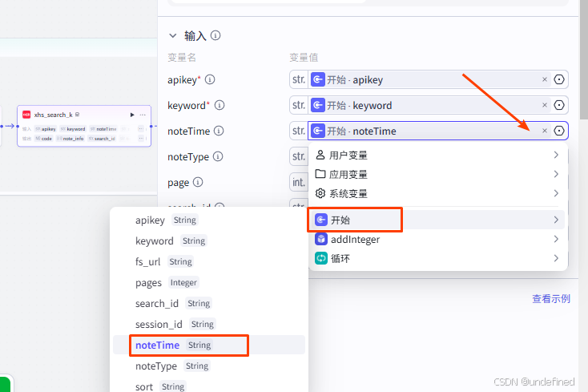Clear the 开始 - keyword value

coord(545,105)
